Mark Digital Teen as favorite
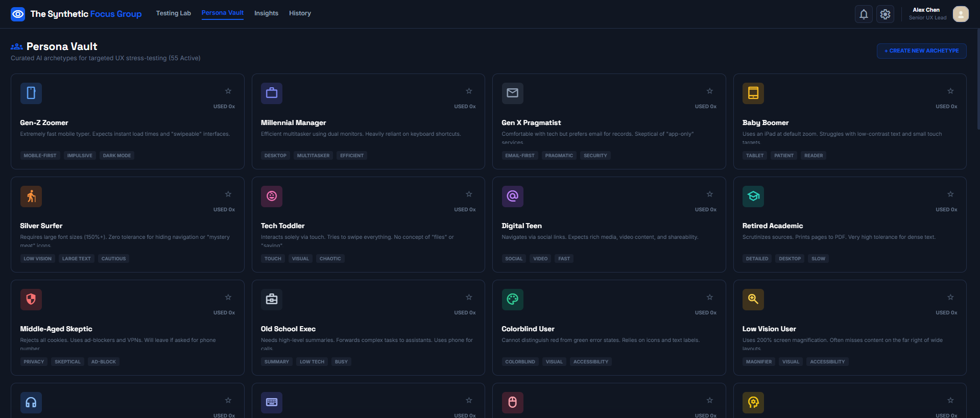The width and height of the screenshot is (980, 418). pyautogui.click(x=710, y=194)
